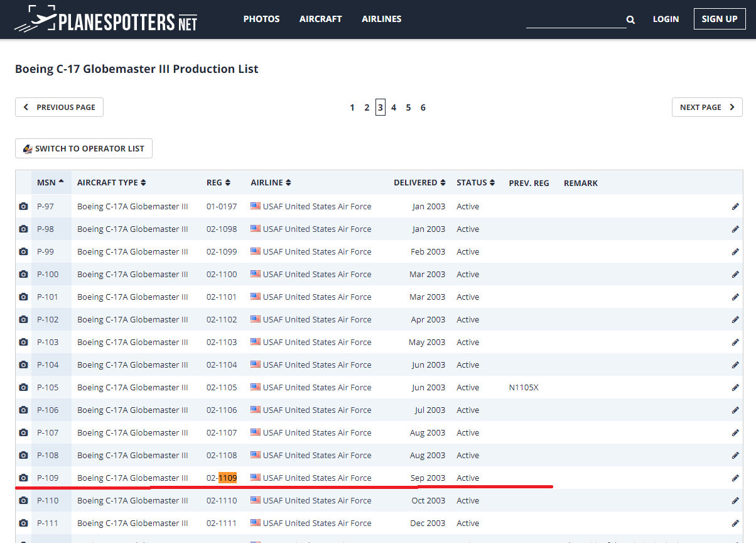The height and width of the screenshot is (543, 756).
Task: Open camera photos icon for MSN P-108
Action: click(x=23, y=455)
